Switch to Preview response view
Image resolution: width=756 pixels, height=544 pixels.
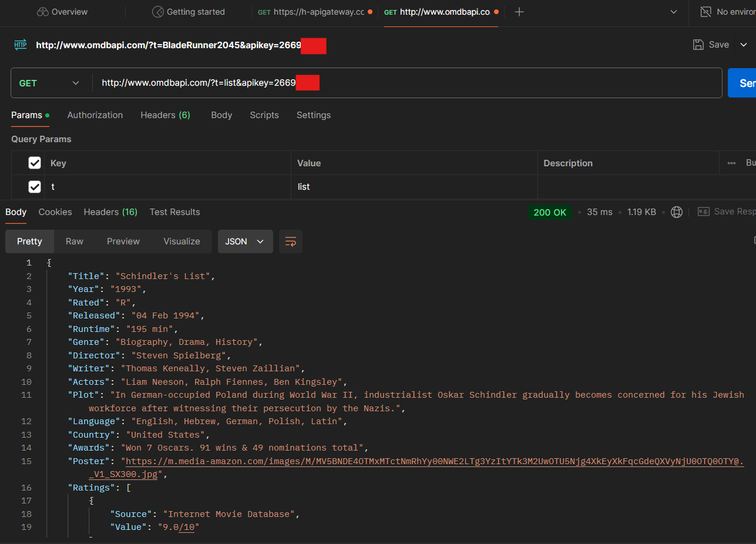click(123, 241)
